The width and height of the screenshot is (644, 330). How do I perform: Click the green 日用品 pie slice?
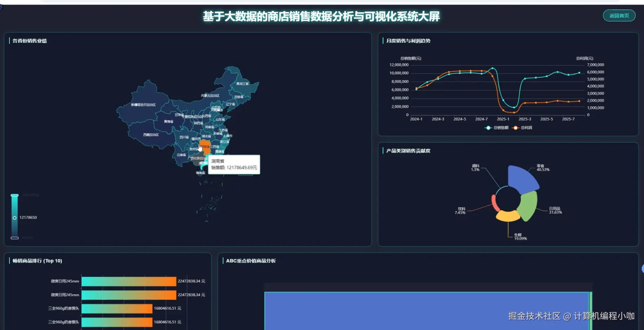tap(528, 206)
